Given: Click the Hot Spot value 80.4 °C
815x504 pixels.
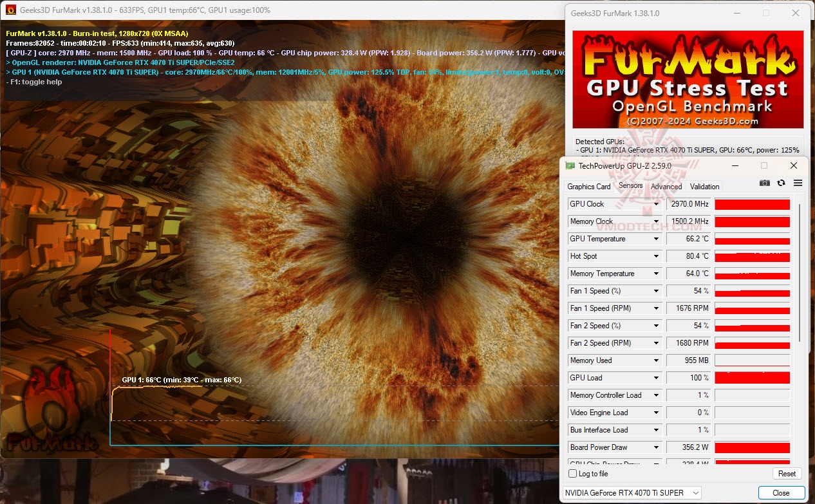Looking at the screenshot, I should tap(689, 256).
